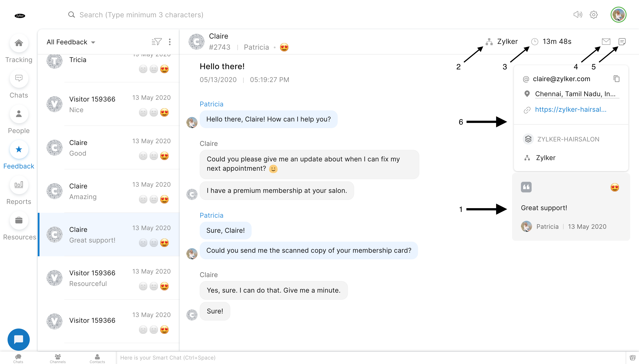
Task: Click the email transcript envelope icon
Action: [606, 41]
